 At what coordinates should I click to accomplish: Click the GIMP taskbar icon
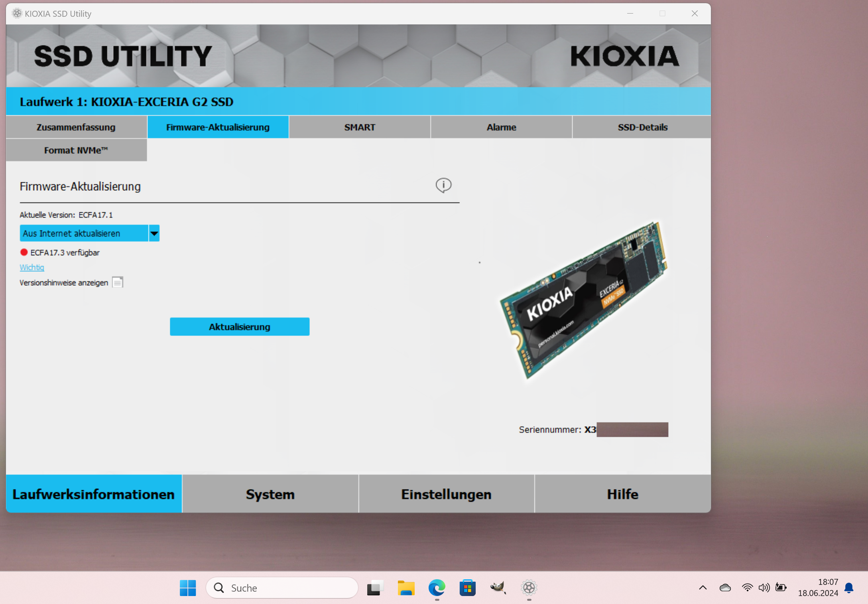tap(498, 588)
